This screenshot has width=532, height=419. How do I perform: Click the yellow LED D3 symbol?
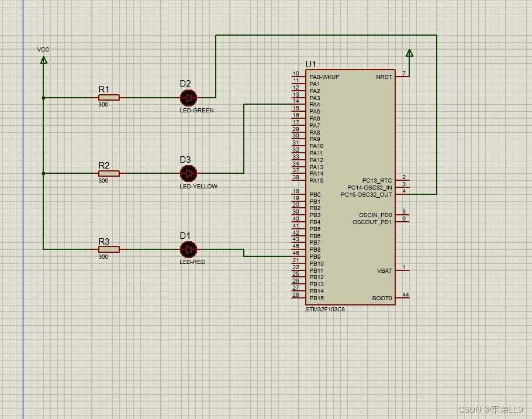tap(188, 173)
